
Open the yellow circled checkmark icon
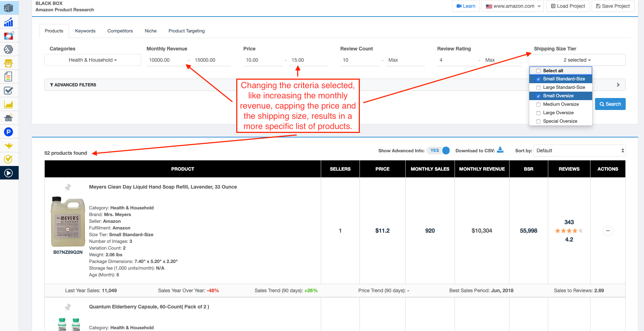coord(8,159)
